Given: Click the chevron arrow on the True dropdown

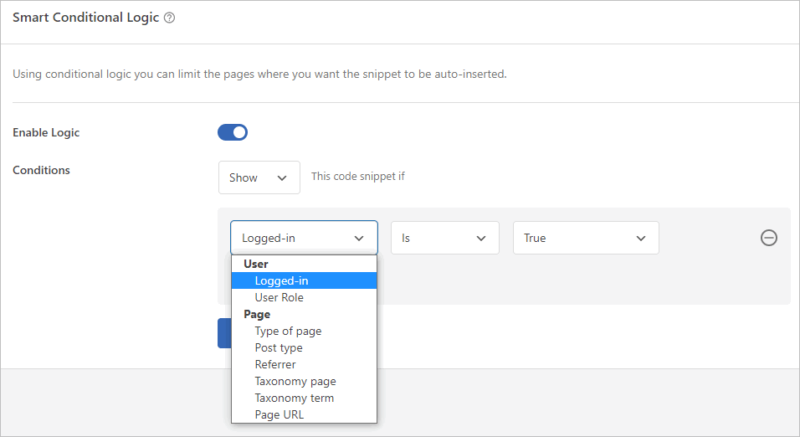Looking at the screenshot, I should coord(641,238).
